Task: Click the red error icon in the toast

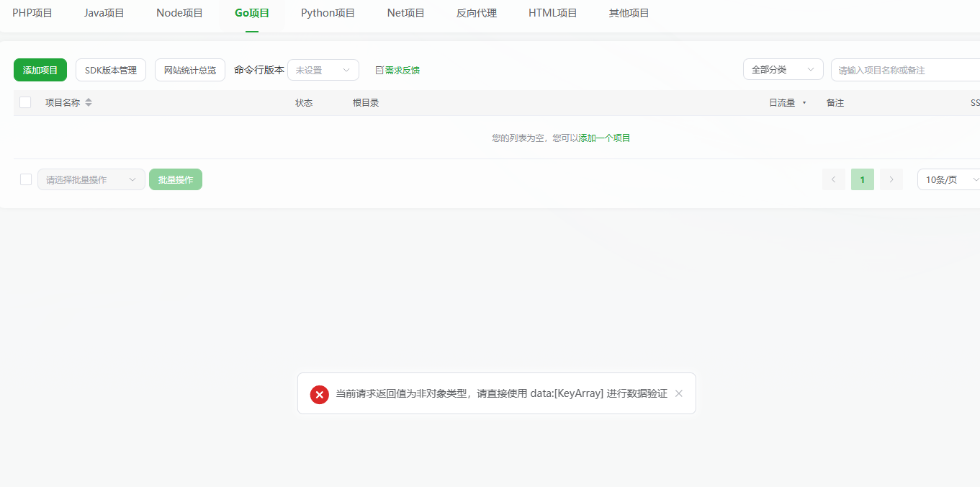Action: click(319, 394)
